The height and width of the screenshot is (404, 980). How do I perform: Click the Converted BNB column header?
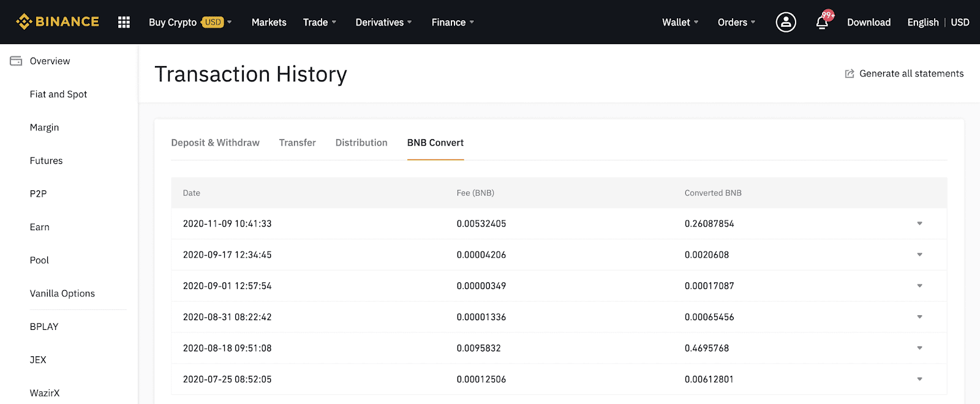713,193
